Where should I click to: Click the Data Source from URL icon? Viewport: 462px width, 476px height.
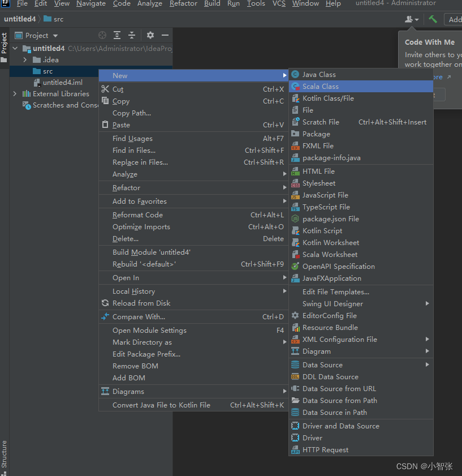coord(295,389)
